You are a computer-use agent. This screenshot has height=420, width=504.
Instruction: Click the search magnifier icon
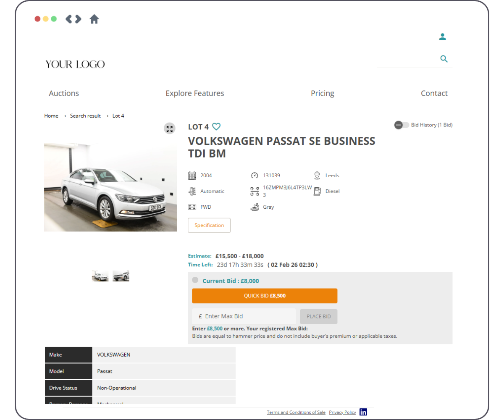[444, 59]
